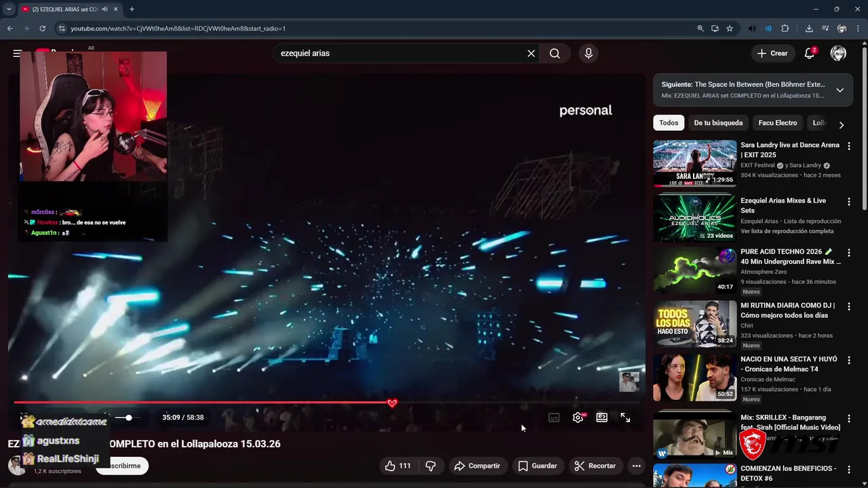Open the YouTube hamburger guide menu
The height and width of the screenshot is (488, 868).
17,54
